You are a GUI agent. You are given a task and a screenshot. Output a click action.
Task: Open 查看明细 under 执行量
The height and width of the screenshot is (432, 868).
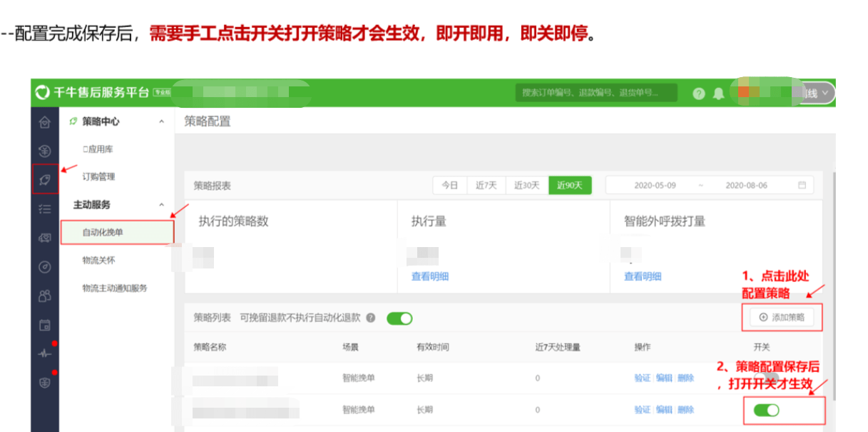click(430, 276)
